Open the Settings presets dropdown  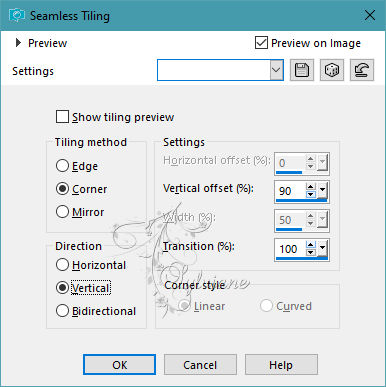click(276, 70)
